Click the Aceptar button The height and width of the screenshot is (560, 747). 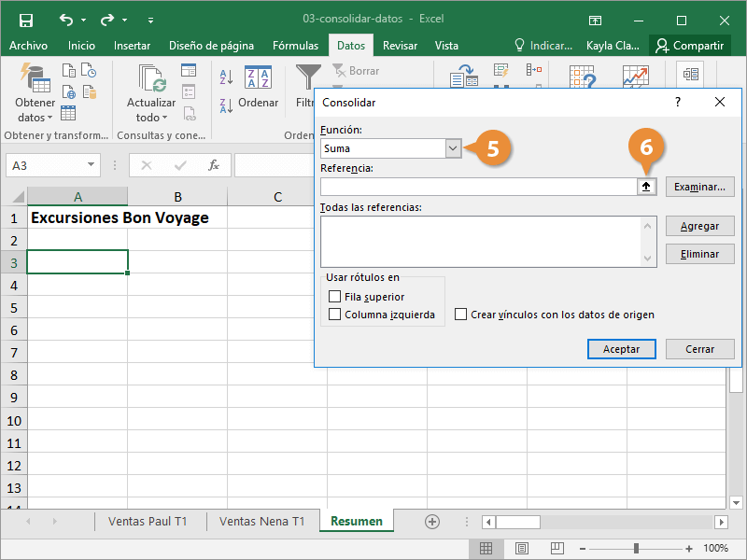click(621, 349)
